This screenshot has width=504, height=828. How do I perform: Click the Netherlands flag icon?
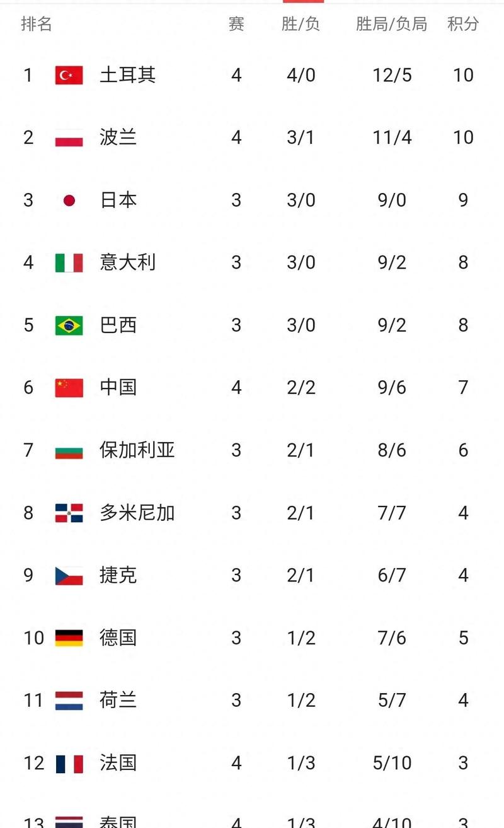(69, 700)
